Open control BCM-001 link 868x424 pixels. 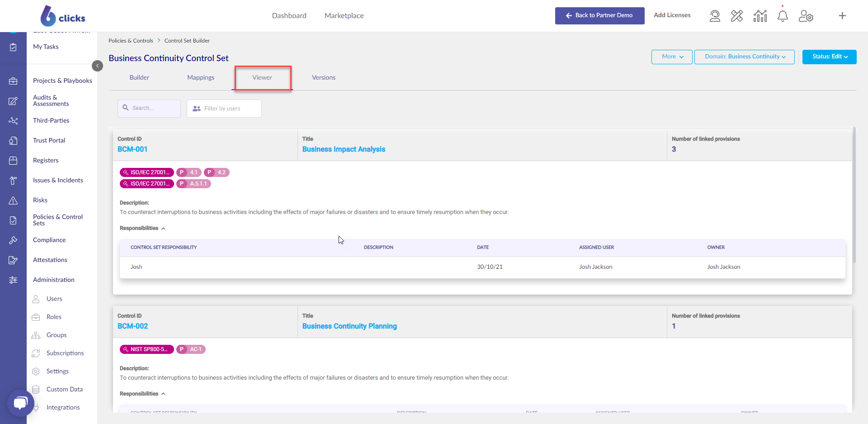(132, 149)
